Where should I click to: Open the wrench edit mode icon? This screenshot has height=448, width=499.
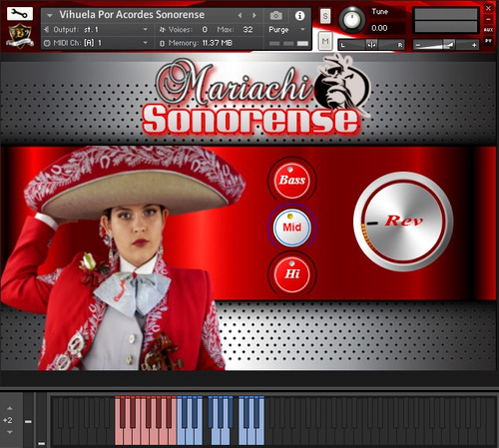point(20,14)
